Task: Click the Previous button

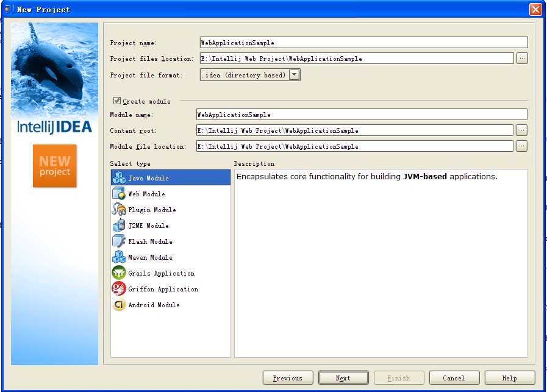Action: [x=287, y=377]
